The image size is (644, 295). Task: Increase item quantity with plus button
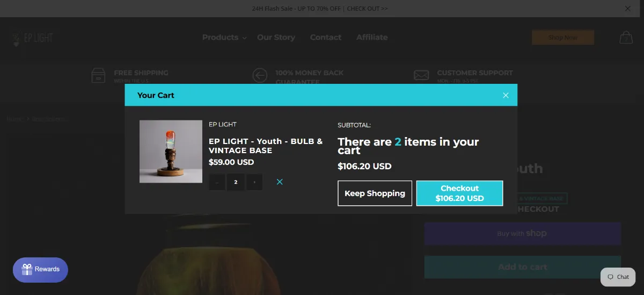pyautogui.click(x=254, y=182)
